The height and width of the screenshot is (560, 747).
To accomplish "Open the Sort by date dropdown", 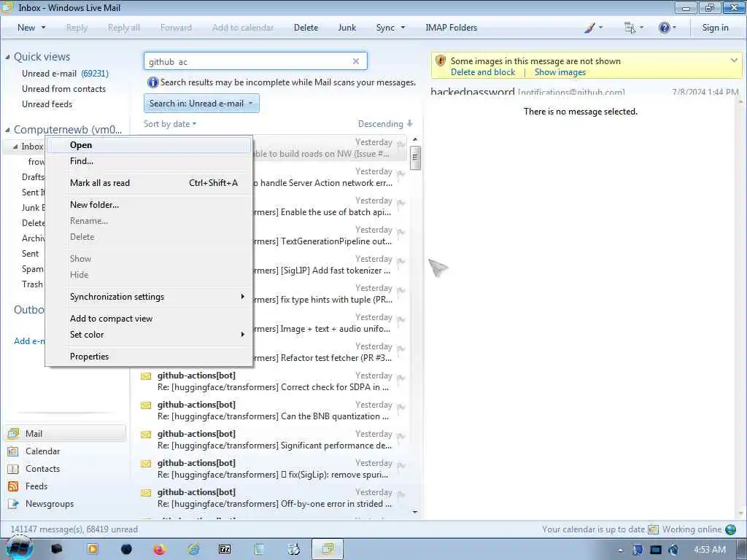I will 169,124.
